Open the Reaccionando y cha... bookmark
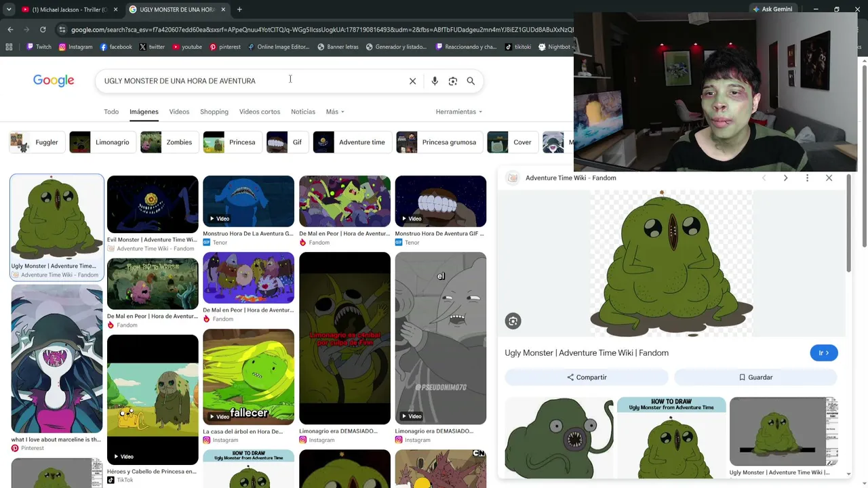 pyautogui.click(x=467, y=47)
